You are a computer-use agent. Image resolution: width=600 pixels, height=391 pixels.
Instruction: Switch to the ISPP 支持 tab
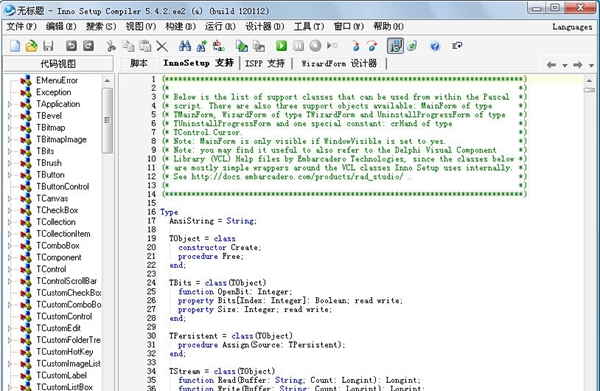pyautogui.click(x=265, y=63)
